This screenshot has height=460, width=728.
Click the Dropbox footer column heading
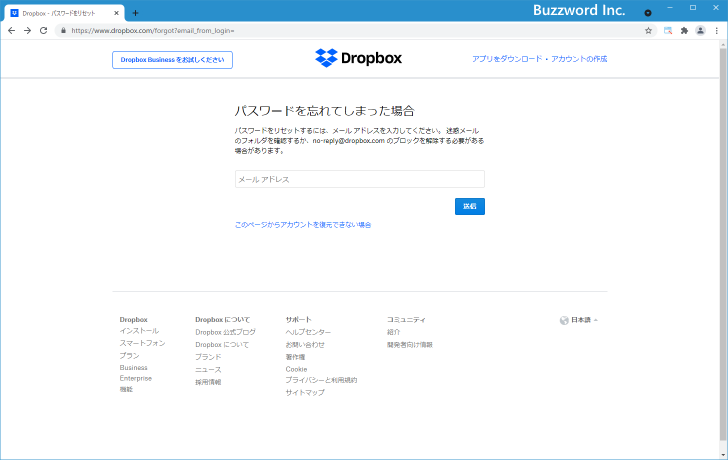pyautogui.click(x=133, y=320)
